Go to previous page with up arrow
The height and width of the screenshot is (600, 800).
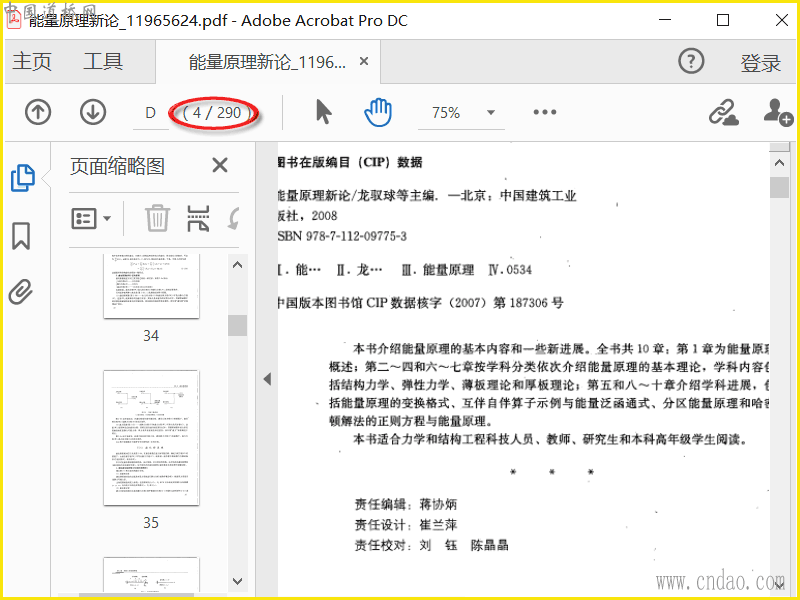(38, 112)
